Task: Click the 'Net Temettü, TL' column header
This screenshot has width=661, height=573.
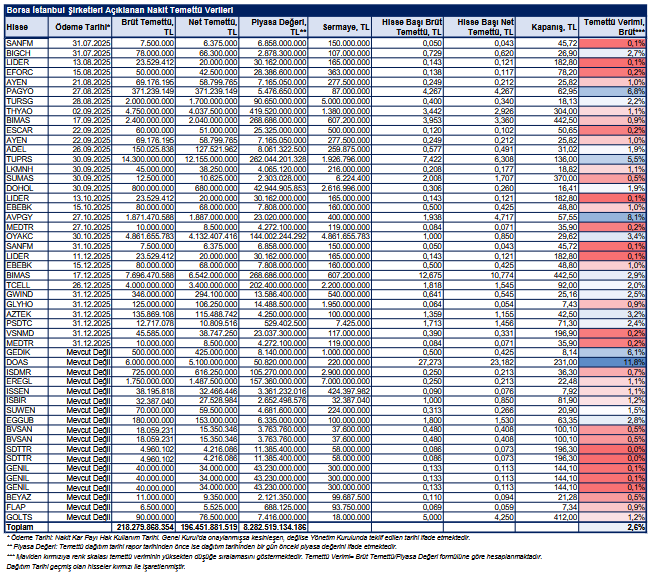Action: coord(207,27)
